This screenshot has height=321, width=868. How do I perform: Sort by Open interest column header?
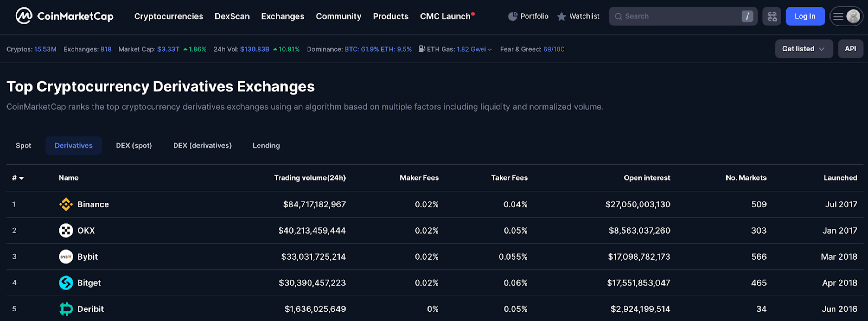point(647,178)
